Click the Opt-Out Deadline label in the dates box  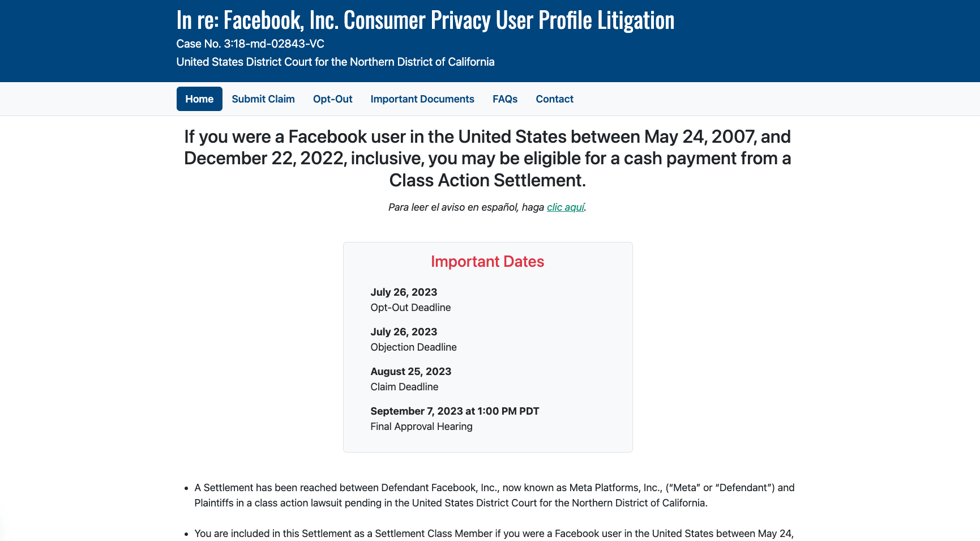pyautogui.click(x=410, y=308)
